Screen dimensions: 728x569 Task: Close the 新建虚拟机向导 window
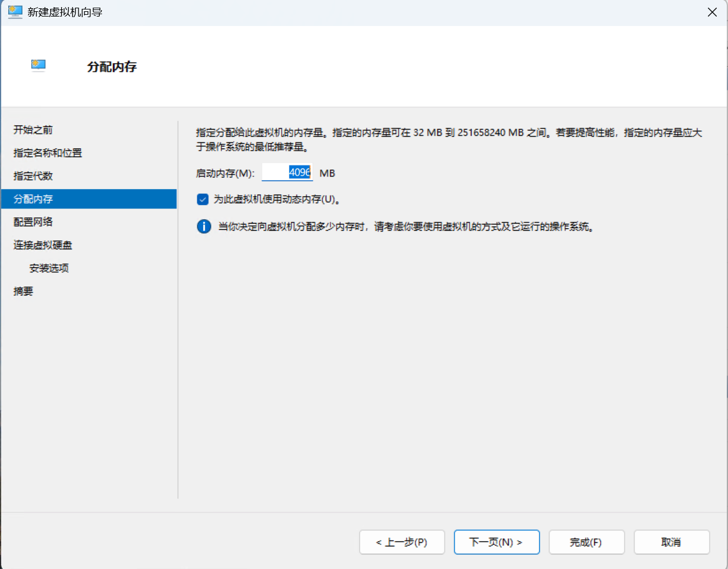coord(712,12)
